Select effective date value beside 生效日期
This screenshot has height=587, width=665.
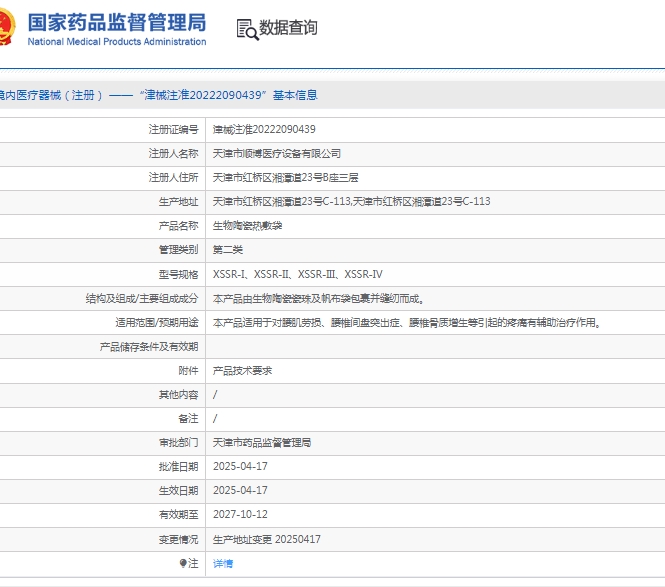click(240, 490)
